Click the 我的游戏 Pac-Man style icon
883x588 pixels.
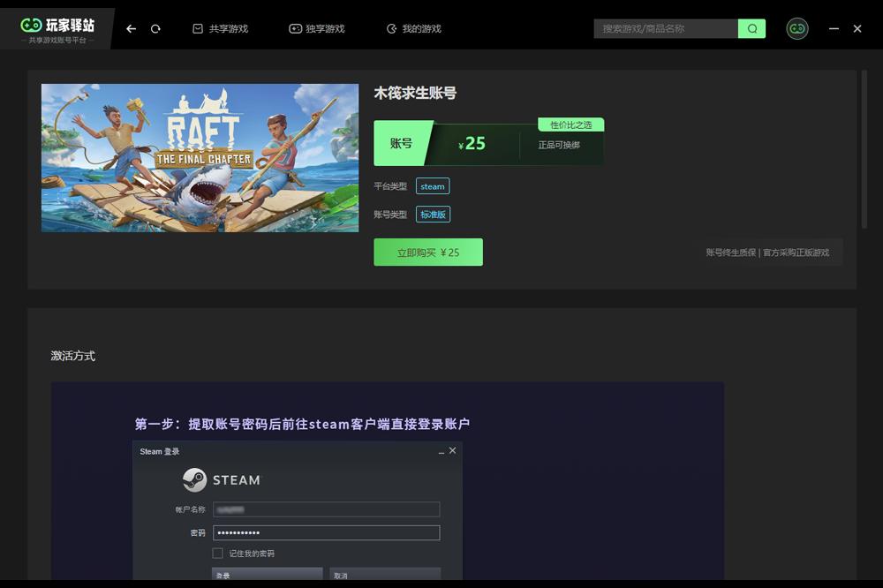pos(389,27)
